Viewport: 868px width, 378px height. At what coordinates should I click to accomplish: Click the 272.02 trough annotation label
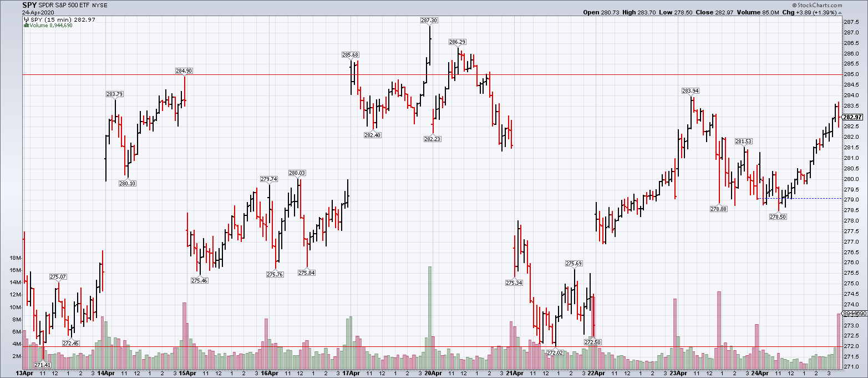555,352
